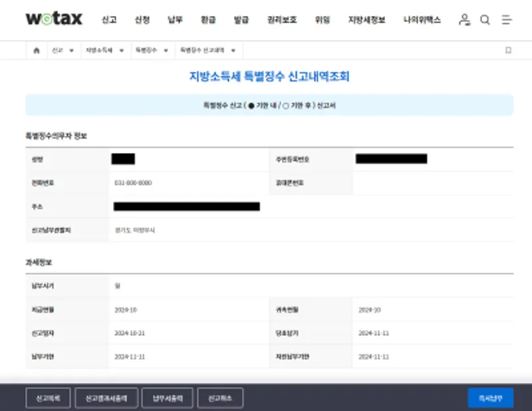The image size is (532, 411).
Task: Click the bookmark icon on breadcrumb bar
Action: 508,51
